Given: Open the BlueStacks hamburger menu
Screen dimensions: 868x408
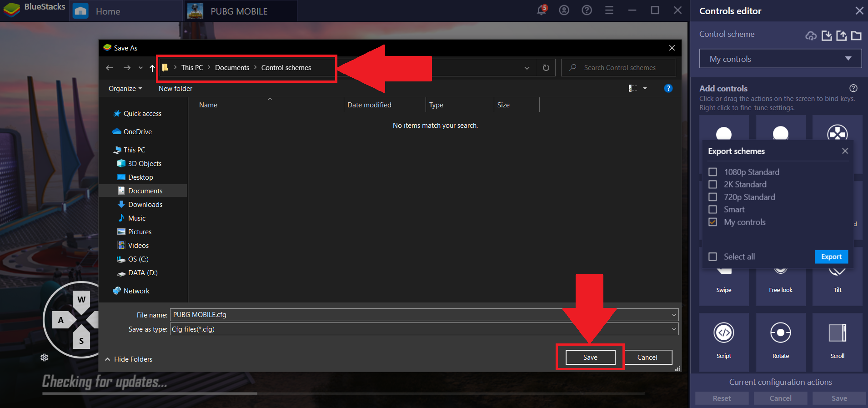Looking at the screenshot, I should (x=609, y=10).
